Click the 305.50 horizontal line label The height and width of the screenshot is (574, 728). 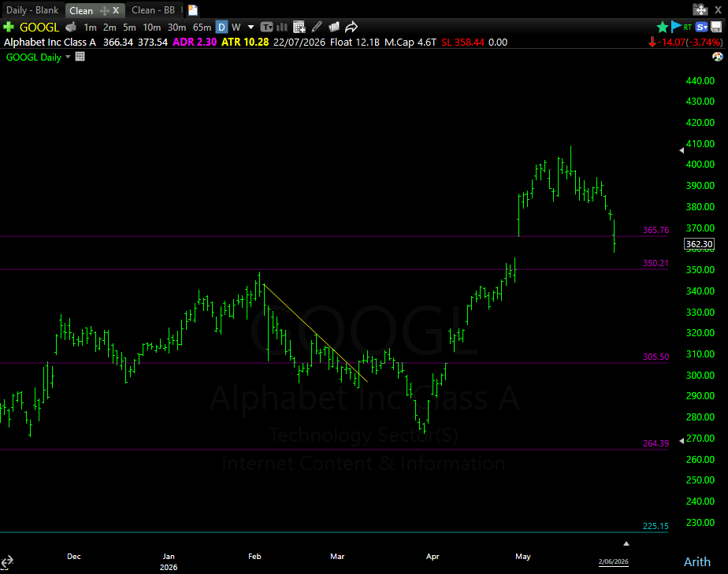(x=656, y=357)
